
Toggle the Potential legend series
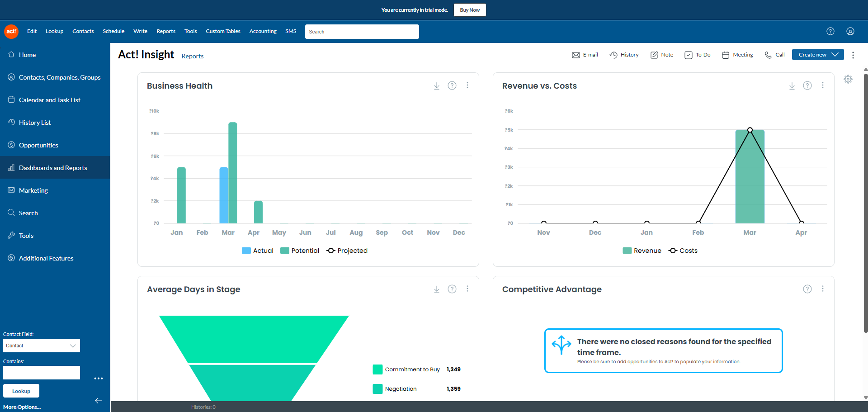(x=300, y=251)
